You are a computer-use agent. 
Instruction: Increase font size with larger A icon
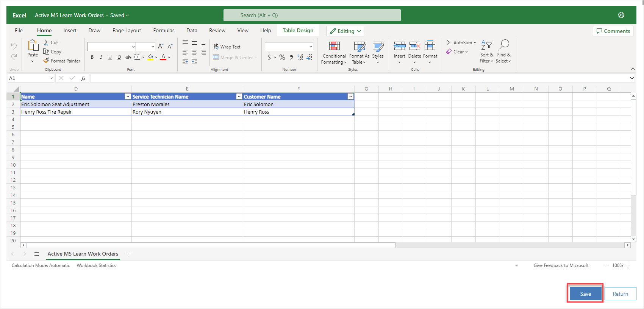pos(161,46)
